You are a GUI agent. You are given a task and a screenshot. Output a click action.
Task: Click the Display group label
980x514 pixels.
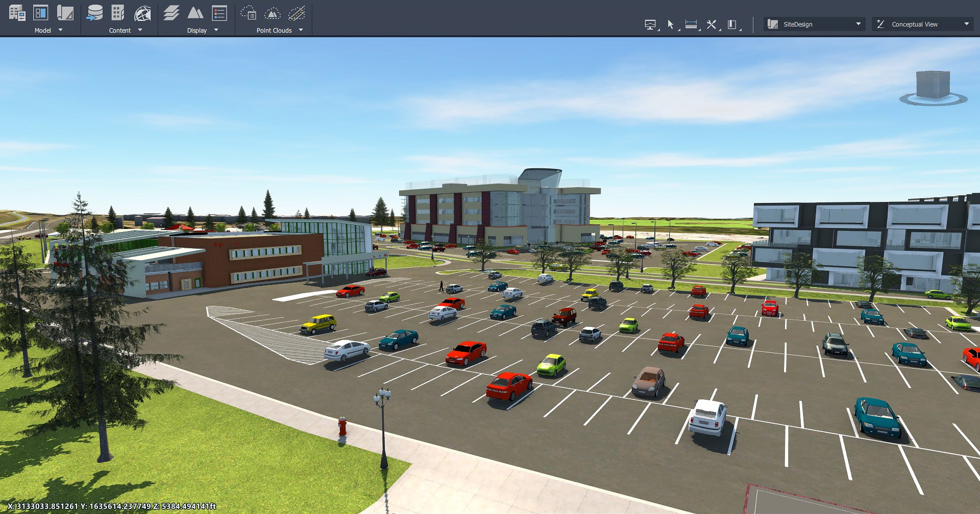click(x=197, y=31)
